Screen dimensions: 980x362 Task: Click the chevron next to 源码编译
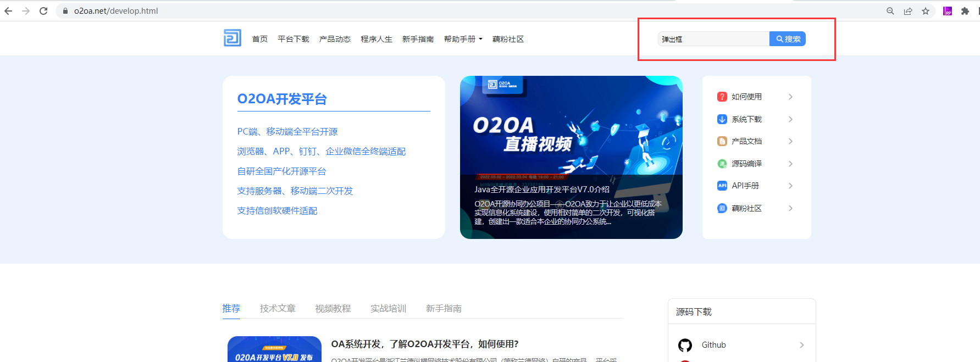click(790, 164)
